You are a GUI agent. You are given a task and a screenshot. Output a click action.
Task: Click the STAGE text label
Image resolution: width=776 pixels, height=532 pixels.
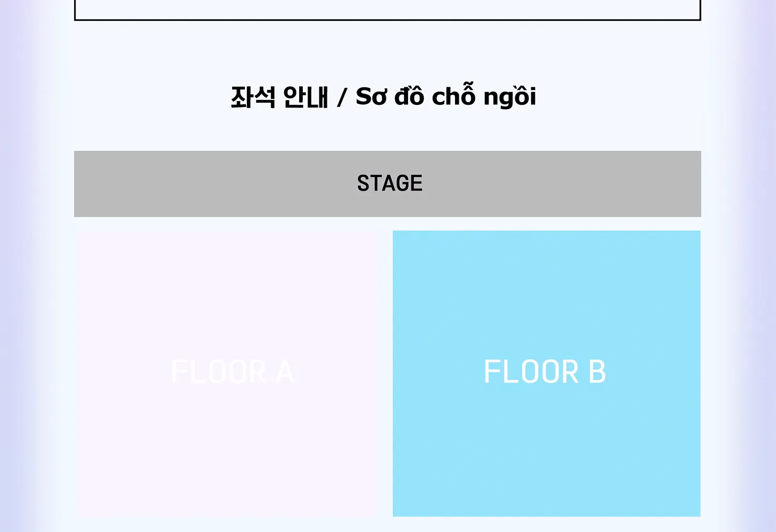390,184
